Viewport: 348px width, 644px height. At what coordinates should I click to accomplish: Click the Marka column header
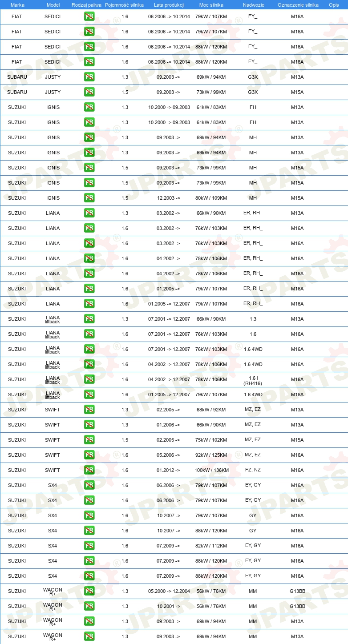[17, 5]
